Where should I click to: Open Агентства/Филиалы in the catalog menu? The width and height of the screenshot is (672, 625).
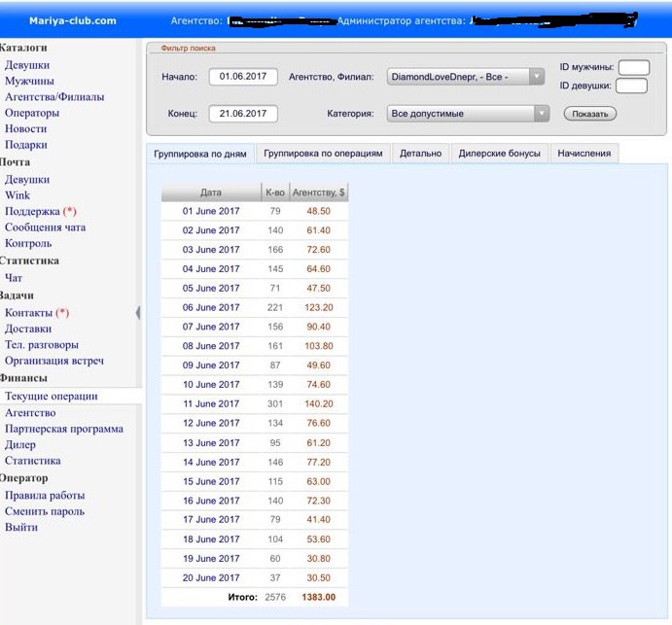[x=54, y=97]
